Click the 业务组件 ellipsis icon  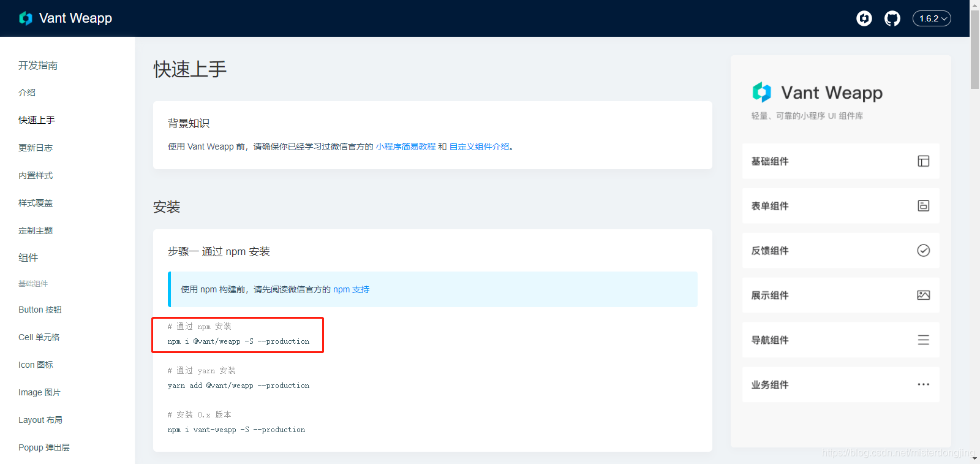click(x=924, y=384)
